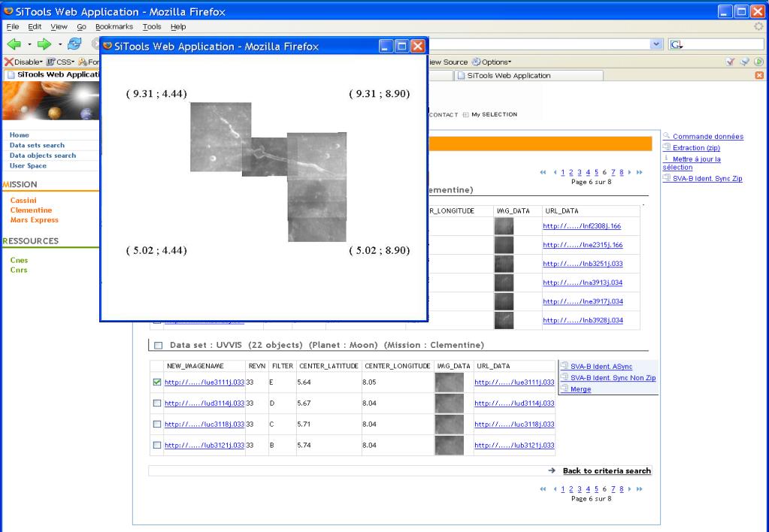Click the SVA-B Ident. Sync Non Zip icon
The height and width of the screenshot is (532, 769).
click(x=565, y=377)
